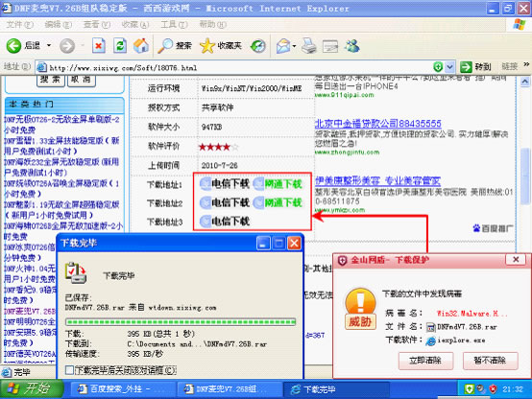Close the Kingsoft download protection alert
The height and width of the screenshot is (399, 532).
(x=516, y=260)
